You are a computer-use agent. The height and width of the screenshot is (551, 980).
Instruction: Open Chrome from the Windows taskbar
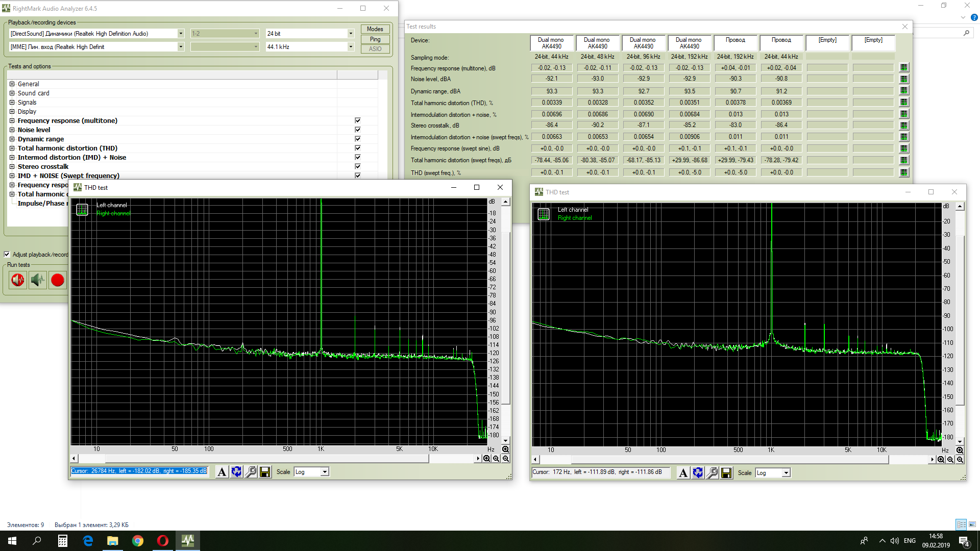click(138, 541)
